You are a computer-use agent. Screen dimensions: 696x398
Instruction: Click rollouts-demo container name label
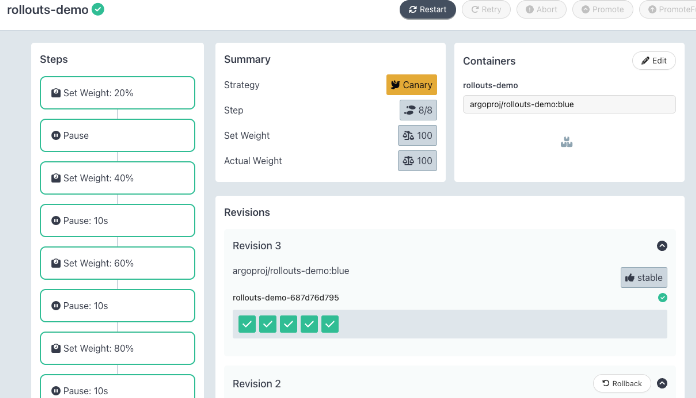point(490,85)
